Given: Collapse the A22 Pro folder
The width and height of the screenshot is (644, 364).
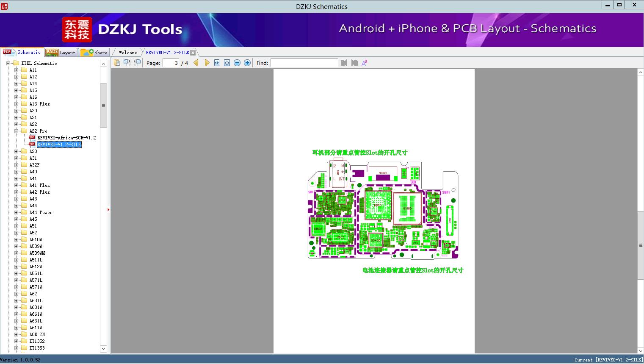Looking at the screenshot, I should pyautogui.click(x=17, y=131).
